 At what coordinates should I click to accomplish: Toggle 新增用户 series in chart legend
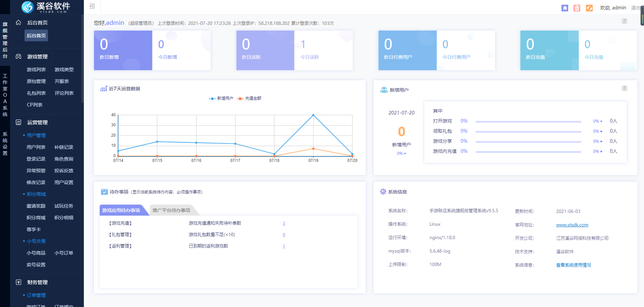pyautogui.click(x=221, y=98)
